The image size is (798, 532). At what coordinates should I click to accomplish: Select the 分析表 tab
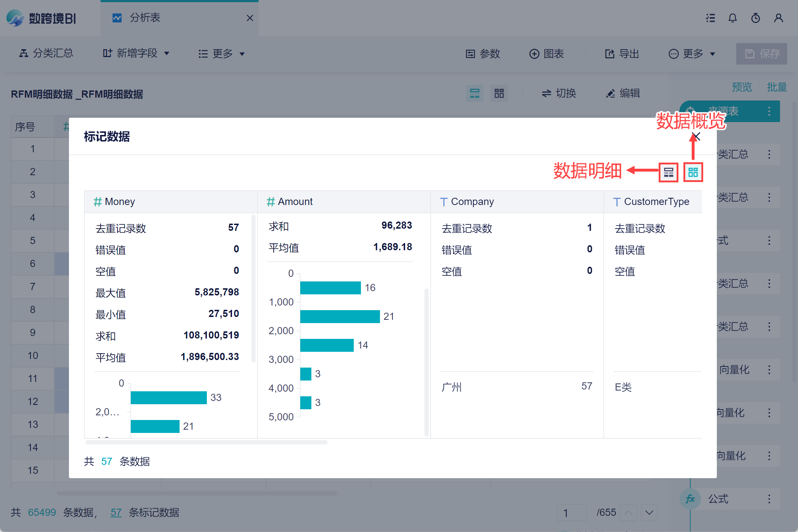[x=145, y=18]
